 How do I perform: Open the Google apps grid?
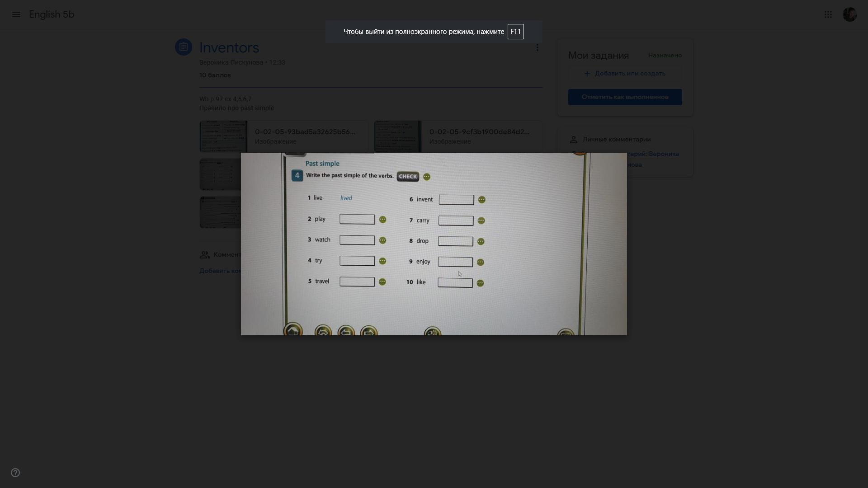(828, 14)
